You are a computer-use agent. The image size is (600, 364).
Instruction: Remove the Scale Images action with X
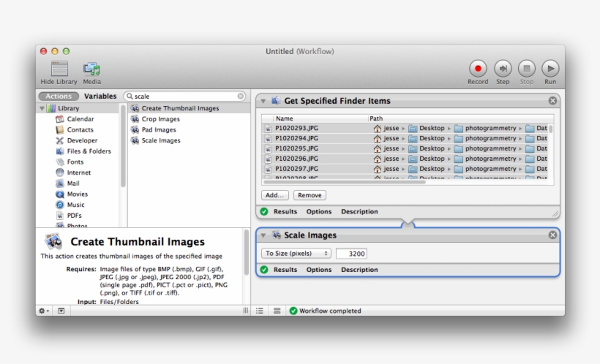pyautogui.click(x=552, y=235)
